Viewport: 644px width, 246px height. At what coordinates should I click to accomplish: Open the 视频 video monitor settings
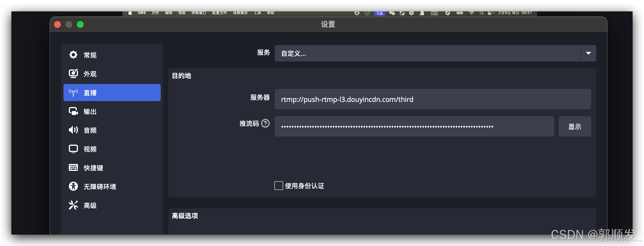(x=112, y=149)
